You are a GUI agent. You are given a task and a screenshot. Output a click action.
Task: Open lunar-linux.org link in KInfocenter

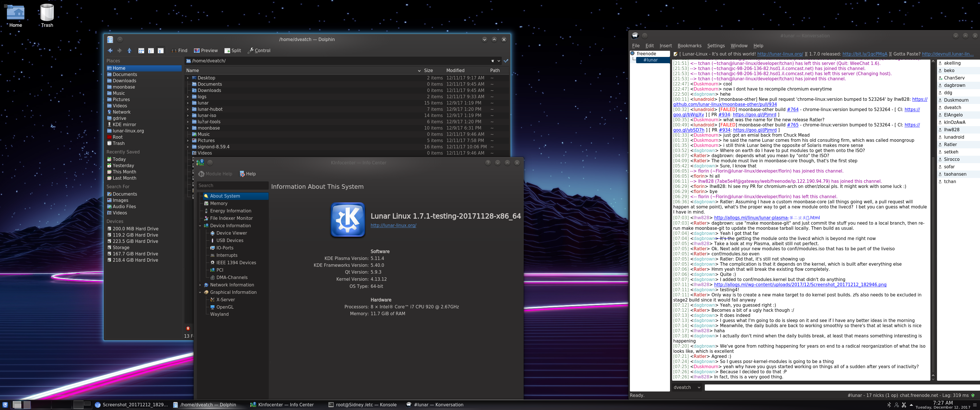point(393,225)
